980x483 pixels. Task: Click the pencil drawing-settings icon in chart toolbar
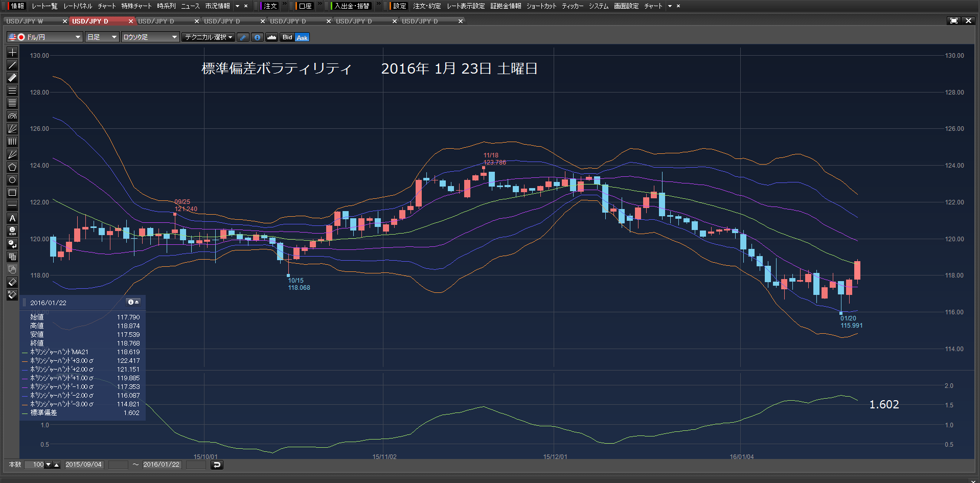click(x=243, y=37)
